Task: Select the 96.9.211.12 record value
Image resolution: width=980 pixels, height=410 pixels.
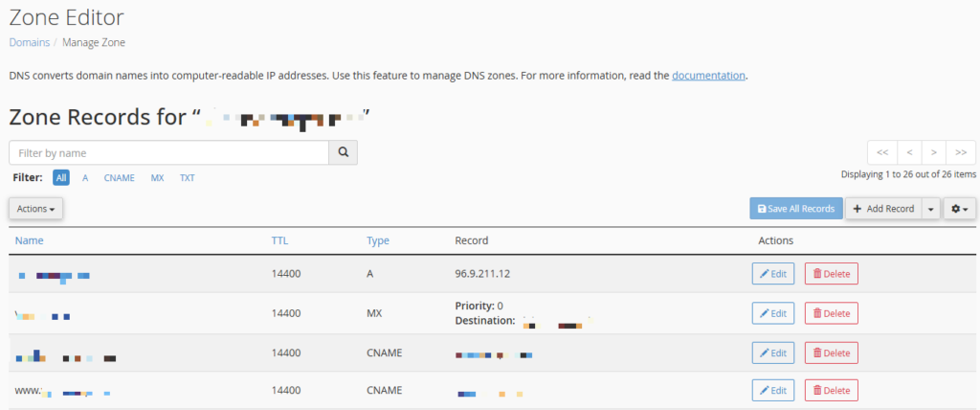Action: pos(480,274)
